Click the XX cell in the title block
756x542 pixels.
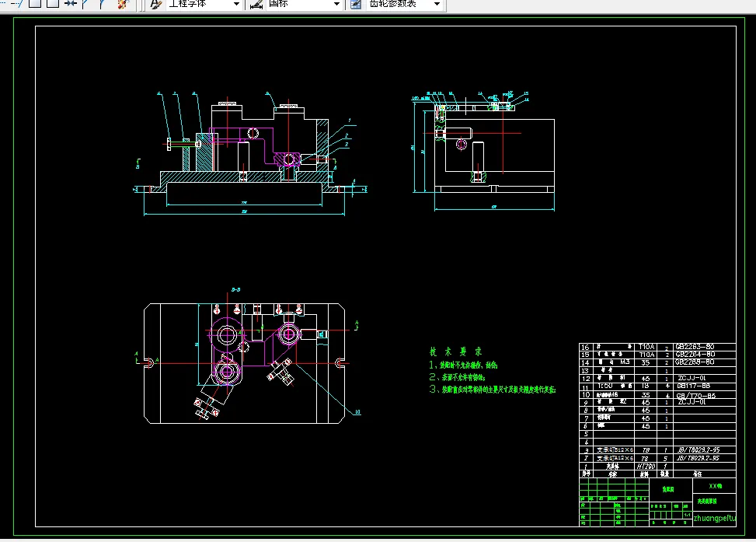click(x=715, y=486)
